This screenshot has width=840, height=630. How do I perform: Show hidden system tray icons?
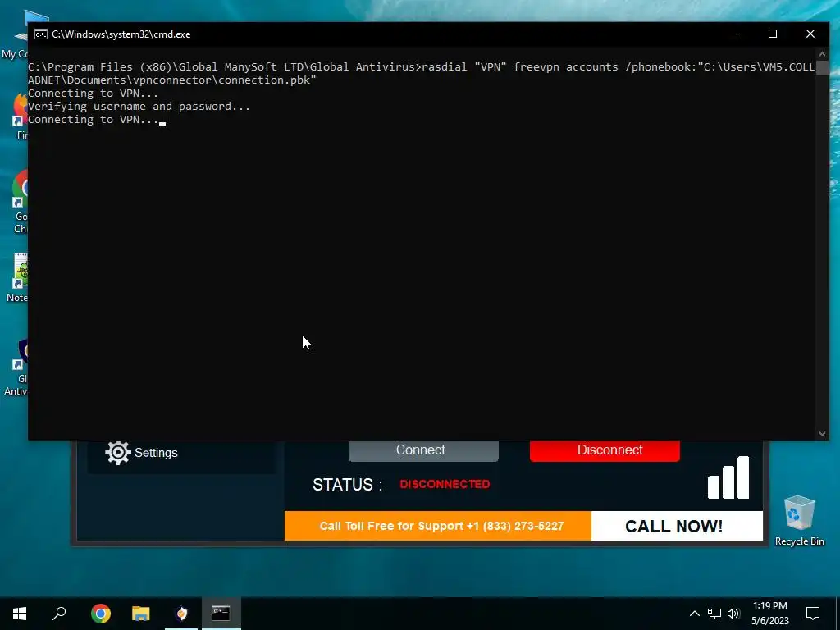click(694, 614)
